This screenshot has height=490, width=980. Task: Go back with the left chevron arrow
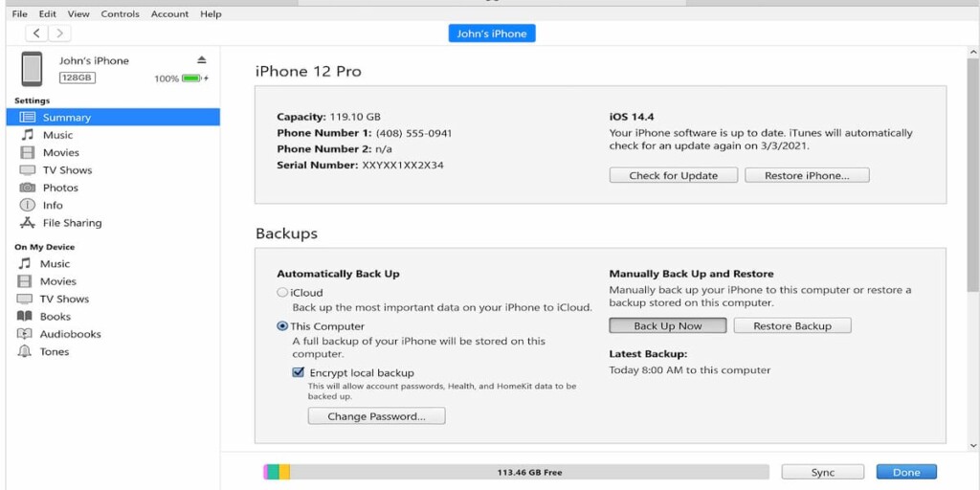click(37, 33)
